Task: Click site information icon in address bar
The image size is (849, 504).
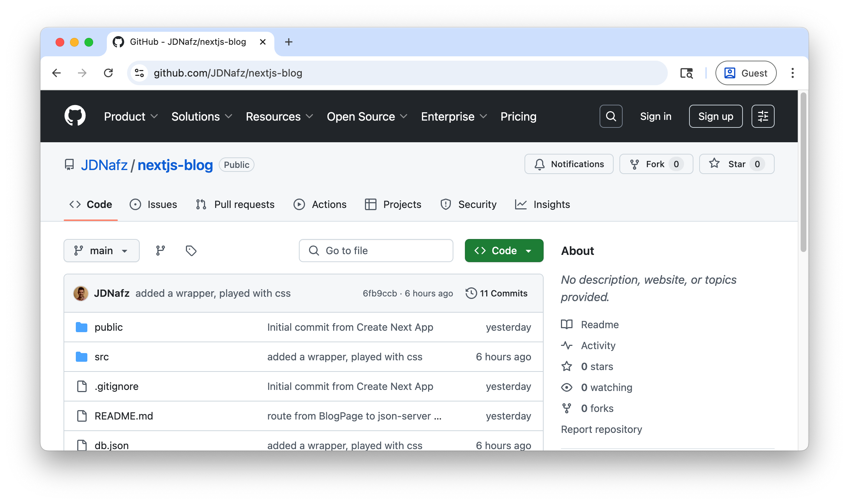Action: pyautogui.click(x=139, y=73)
